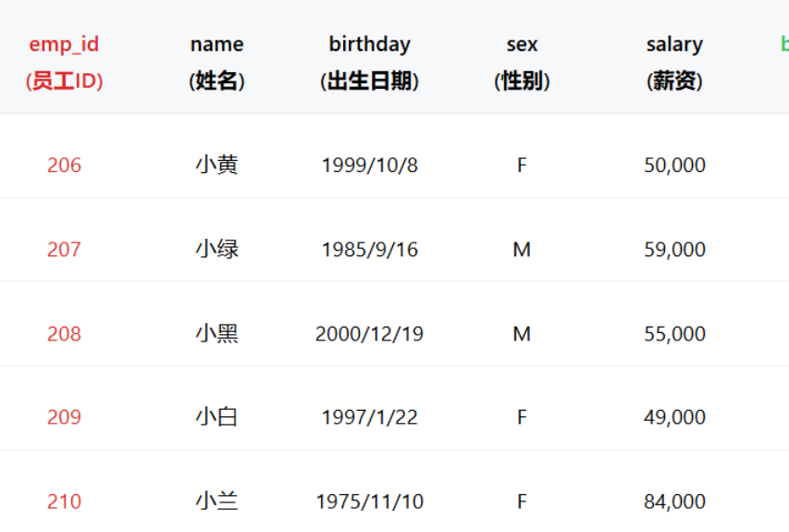Click the name (姓名) column header

click(216, 62)
